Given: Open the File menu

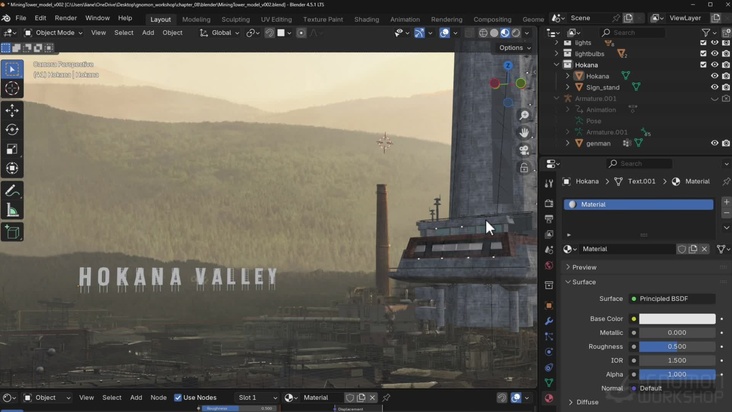Looking at the screenshot, I should (21, 18).
